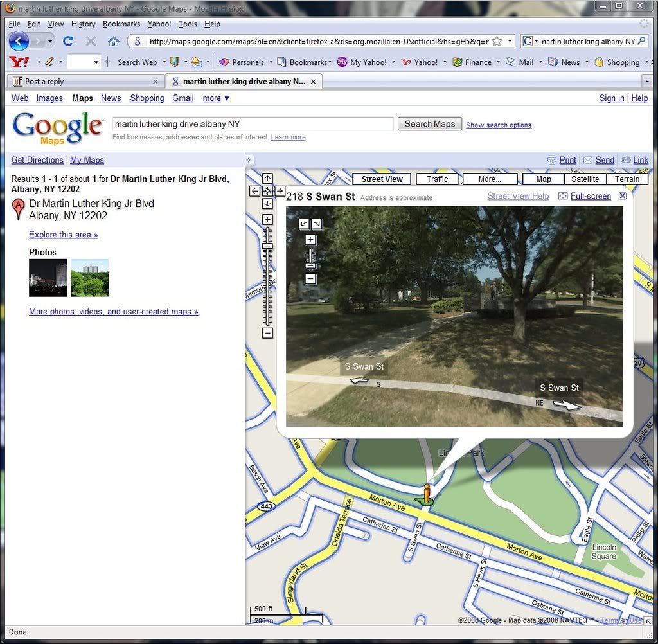Viewport: 658px width, 644px height.
Task: Click the Firefox home icon
Action: 114,41
